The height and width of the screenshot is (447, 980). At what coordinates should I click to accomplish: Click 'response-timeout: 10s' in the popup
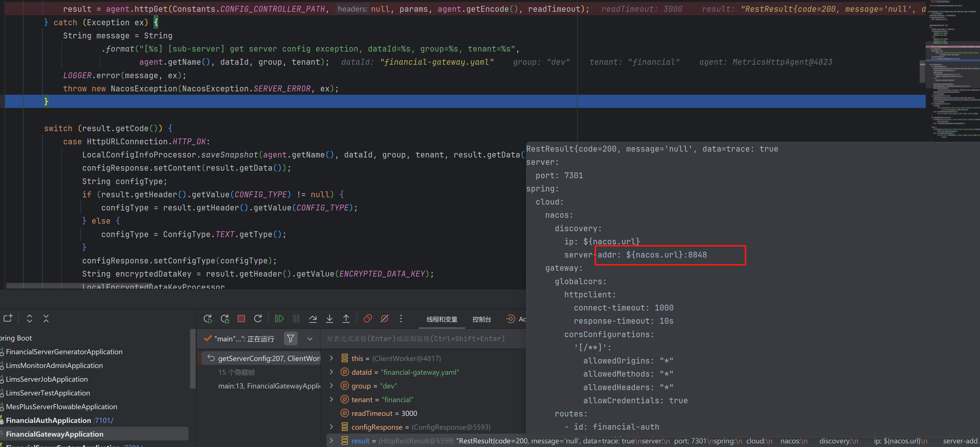(x=624, y=321)
